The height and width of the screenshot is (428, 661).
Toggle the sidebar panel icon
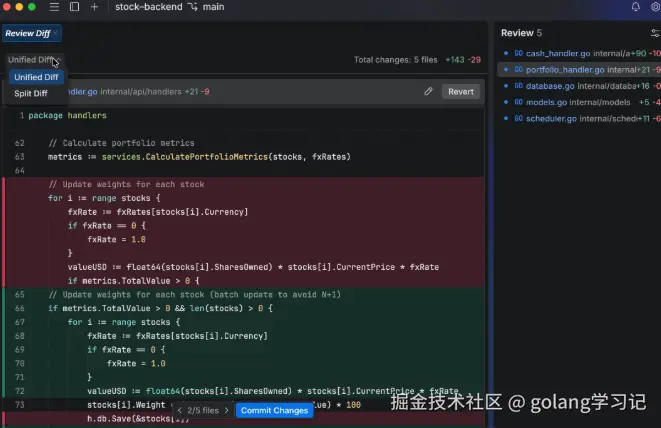click(x=75, y=7)
